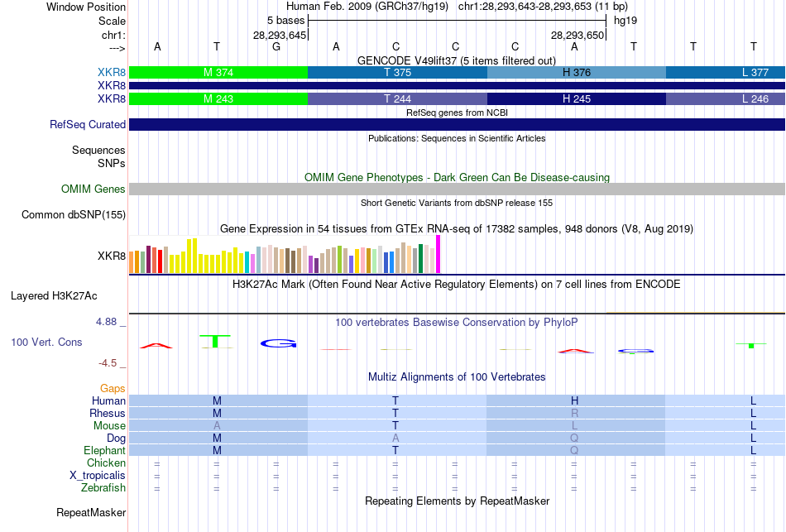Select XKR8 label beside the M 243 row
This screenshot has height=532, width=786.
(x=112, y=98)
